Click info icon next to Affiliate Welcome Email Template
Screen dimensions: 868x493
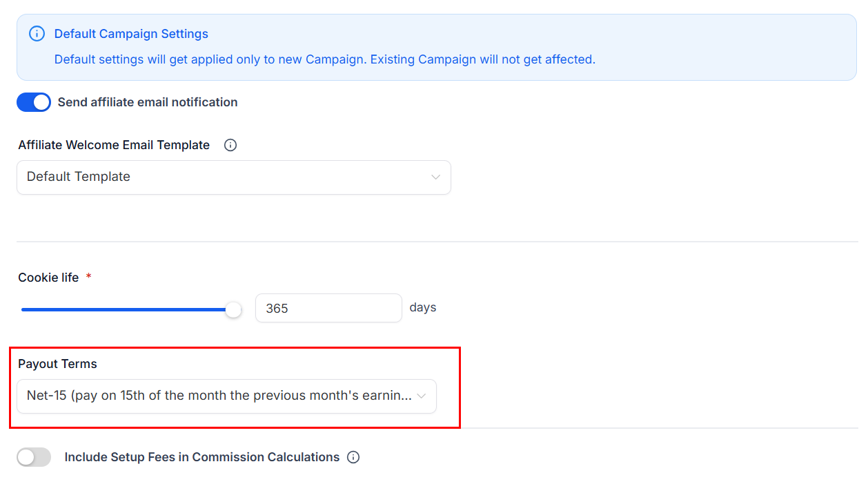(x=230, y=145)
